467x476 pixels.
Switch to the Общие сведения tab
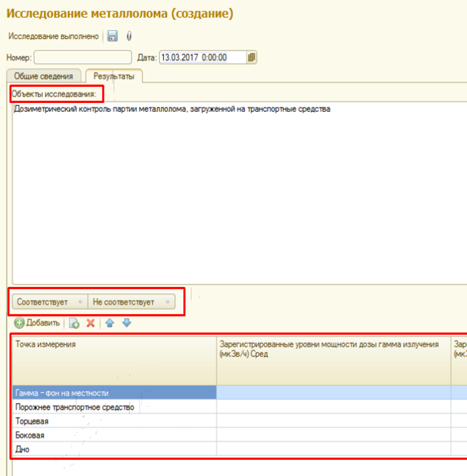coord(43,76)
